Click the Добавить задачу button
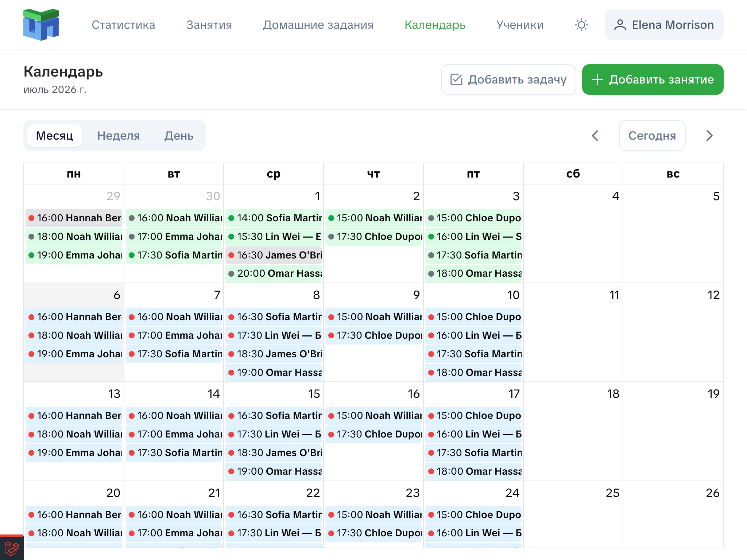The width and height of the screenshot is (747, 560). [508, 79]
